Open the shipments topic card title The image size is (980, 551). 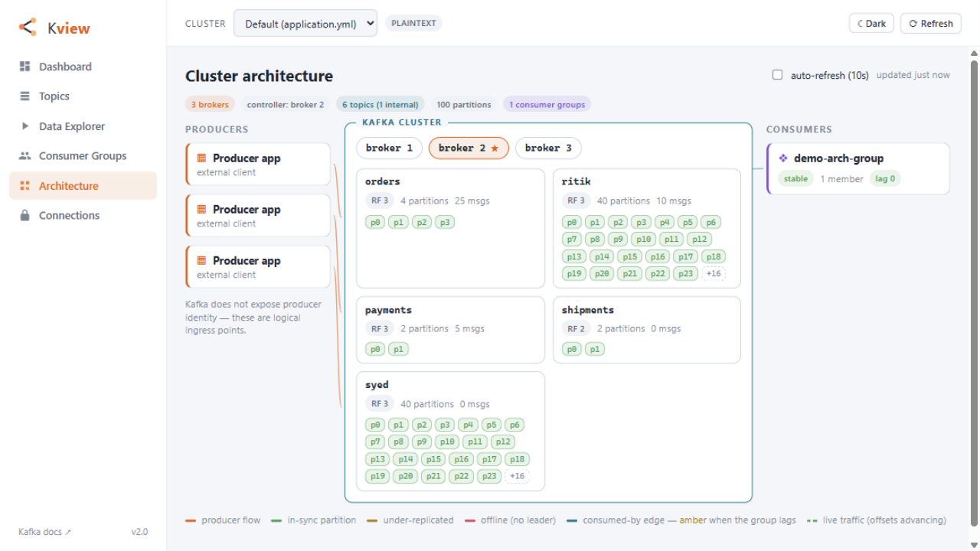tap(588, 310)
